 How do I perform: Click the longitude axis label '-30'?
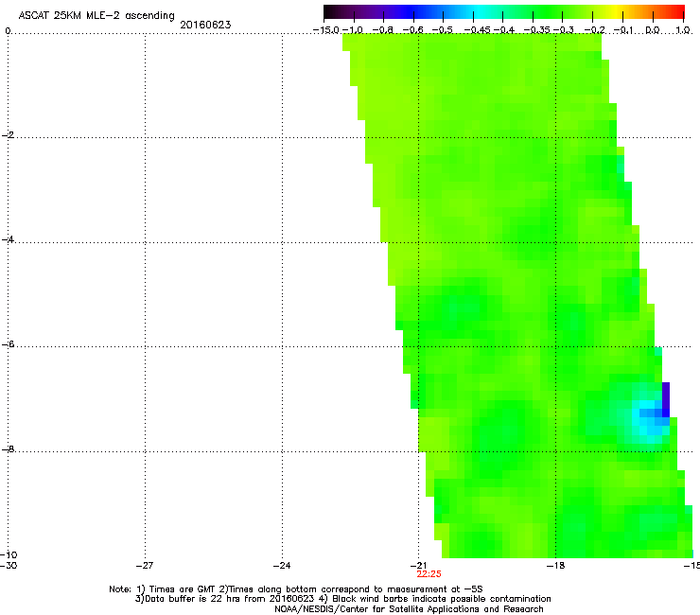pos(9,566)
